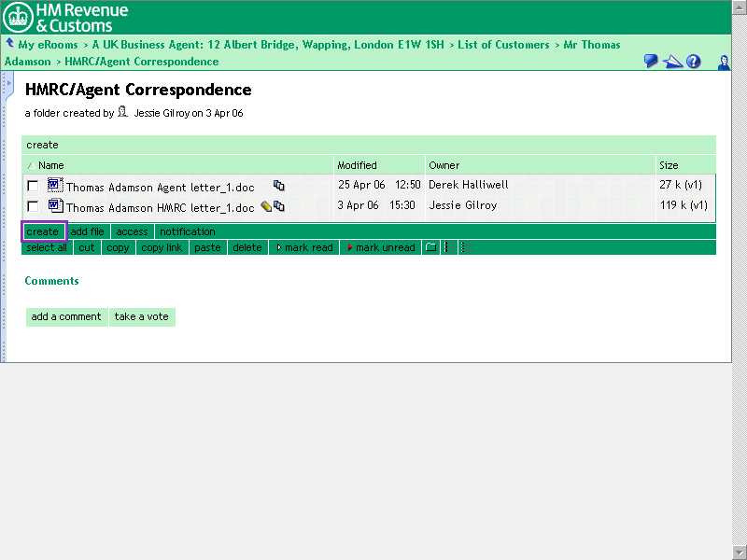This screenshot has height=560, width=747.
Task: Click Word icon for Agent letter_1.doc
Action: pyautogui.click(x=54, y=186)
